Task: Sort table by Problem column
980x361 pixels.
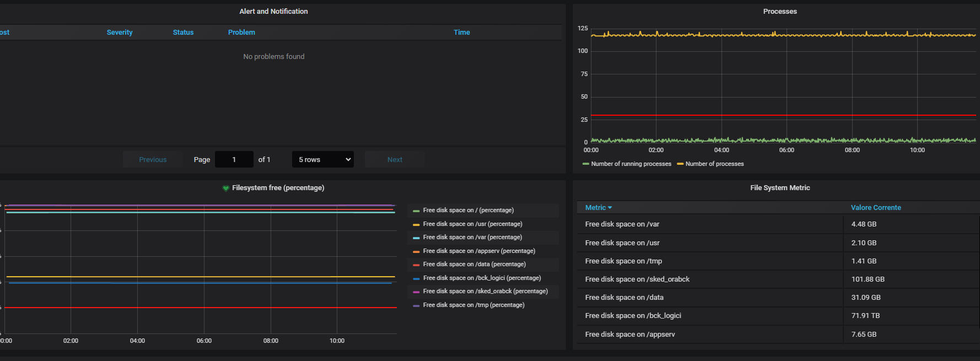Action: click(241, 33)
